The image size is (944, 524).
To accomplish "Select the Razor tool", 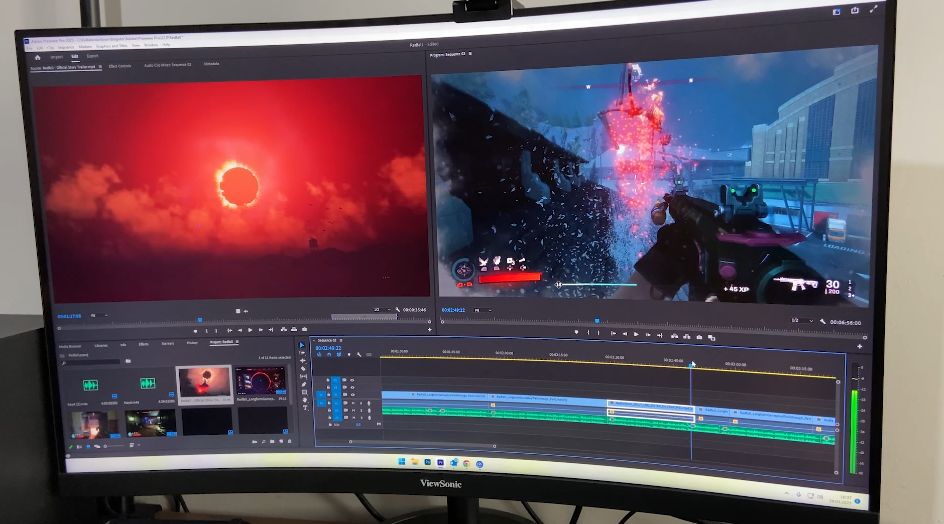I will click(303, 369).
